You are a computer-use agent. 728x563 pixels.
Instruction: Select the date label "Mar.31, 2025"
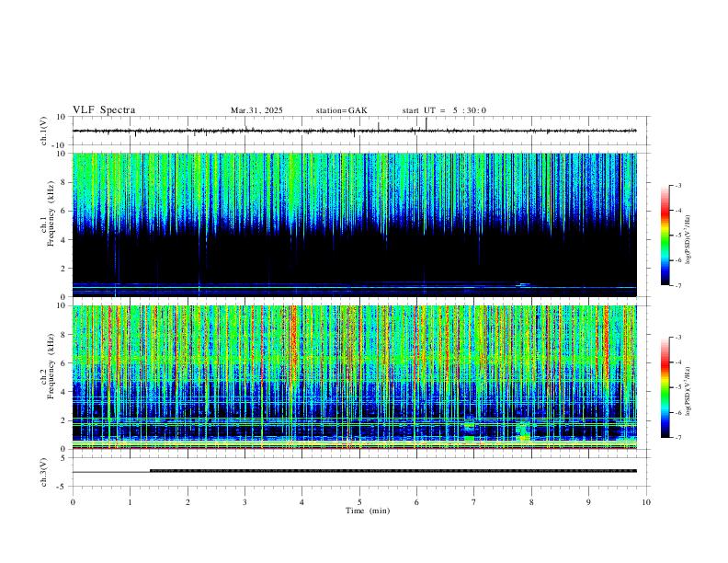coord(256,110)
